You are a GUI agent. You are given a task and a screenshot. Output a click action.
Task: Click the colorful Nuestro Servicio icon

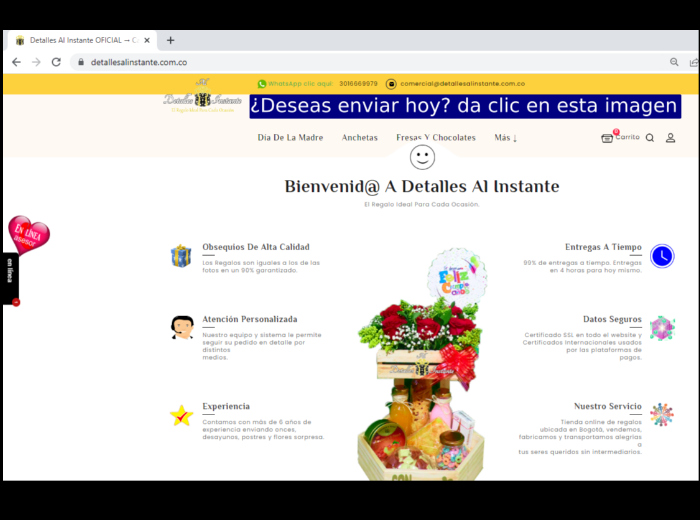(662, 415)
